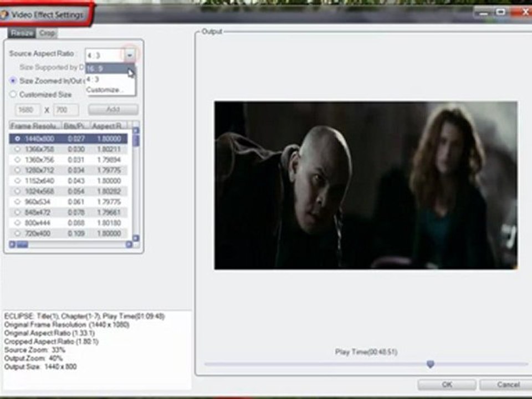532x399 pixels.
Task: Click the Original Aspect Ratio (1.33:1) info line
Action: pyautogui.click(x=49, y=333)
